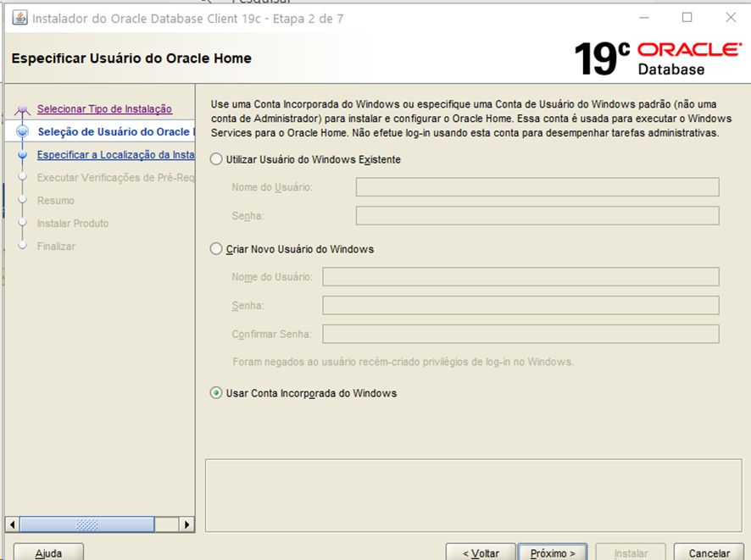Click current step bullet icon beside 'Seleção de Usuário'
This screenshot has width=751, height=560.
pos(22,131)
